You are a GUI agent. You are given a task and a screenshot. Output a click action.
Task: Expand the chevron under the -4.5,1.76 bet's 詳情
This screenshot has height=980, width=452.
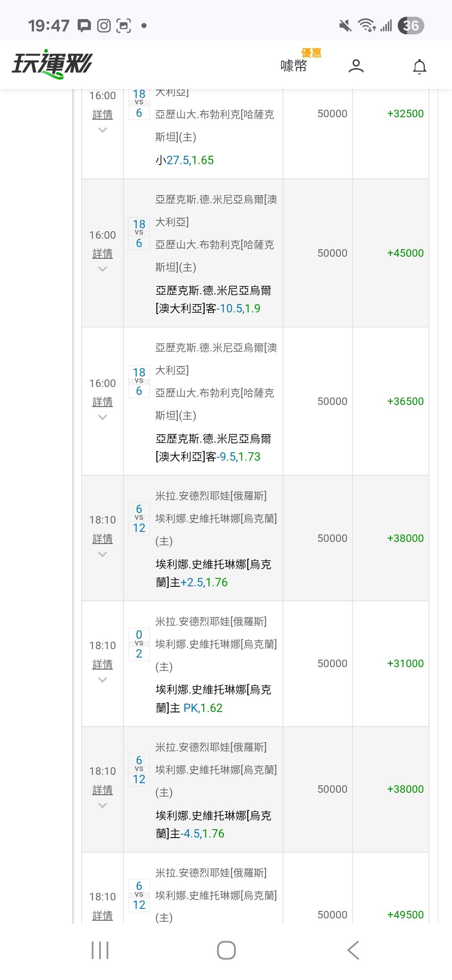coord(103,806)
